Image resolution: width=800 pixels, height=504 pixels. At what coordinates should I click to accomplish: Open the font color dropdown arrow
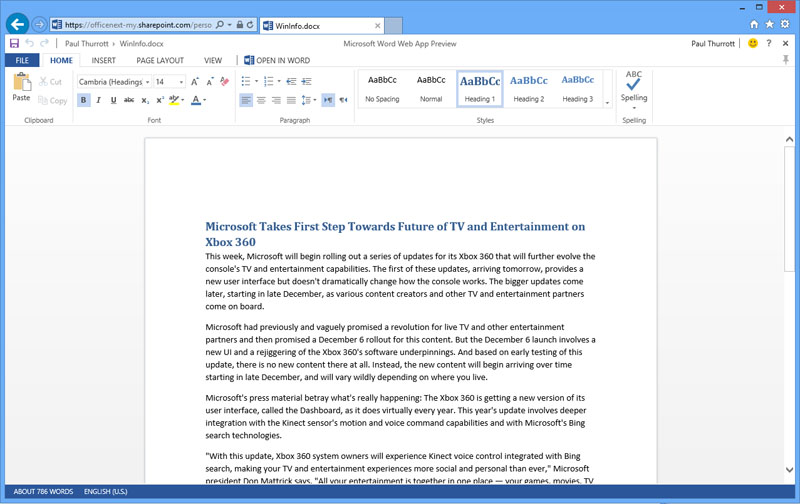pos(205,100)
